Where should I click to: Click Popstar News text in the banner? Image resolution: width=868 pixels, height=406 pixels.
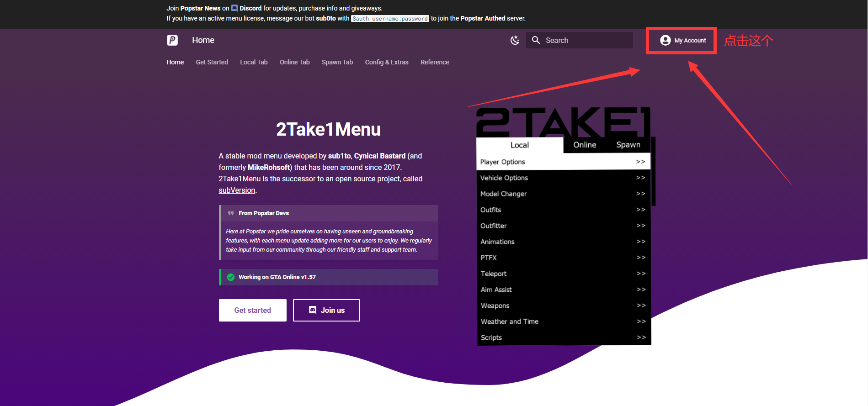(201, 8)
